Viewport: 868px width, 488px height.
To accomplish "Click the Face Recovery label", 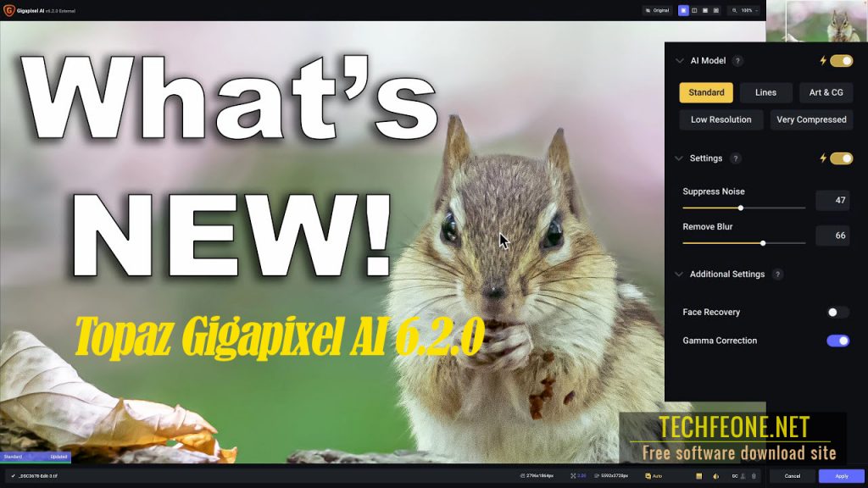I will point(711,313).
